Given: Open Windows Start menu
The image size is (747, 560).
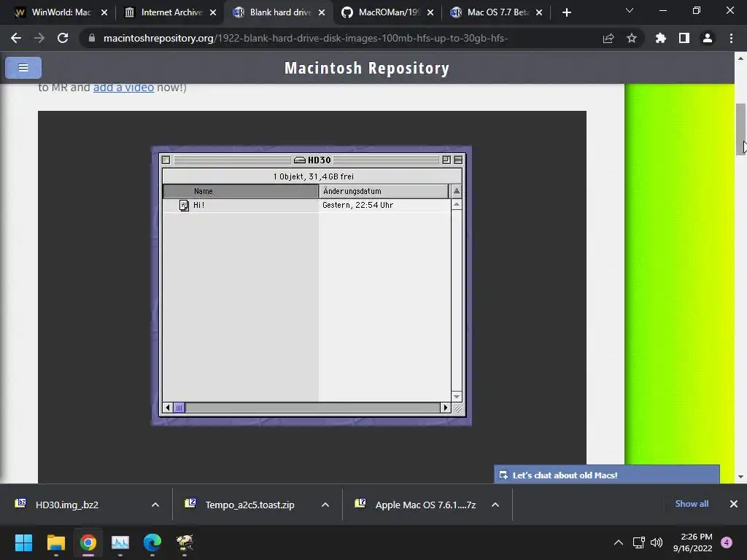Looking at the screenshot, I should [x=23, y=542].
